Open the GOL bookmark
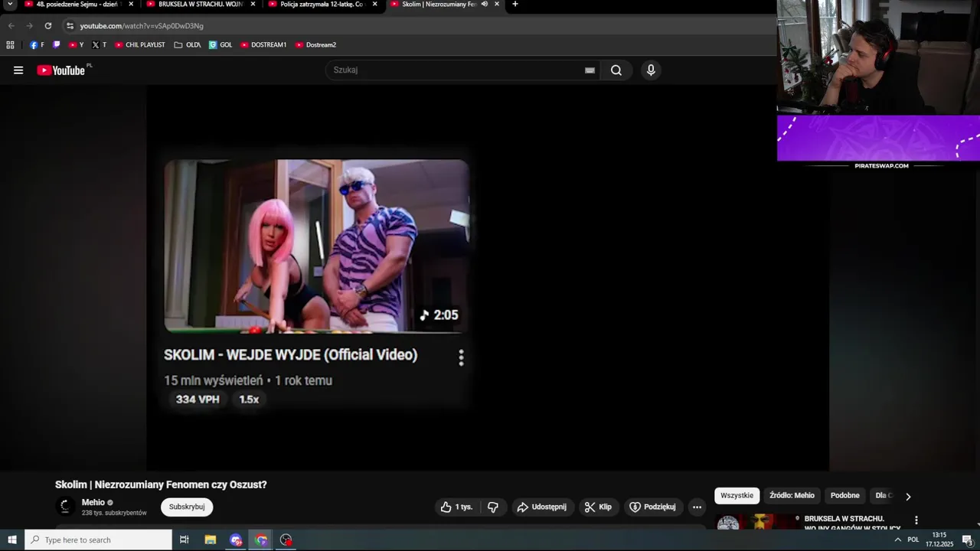The height and width of the screenshot is (551, 980). coord(220,45)
